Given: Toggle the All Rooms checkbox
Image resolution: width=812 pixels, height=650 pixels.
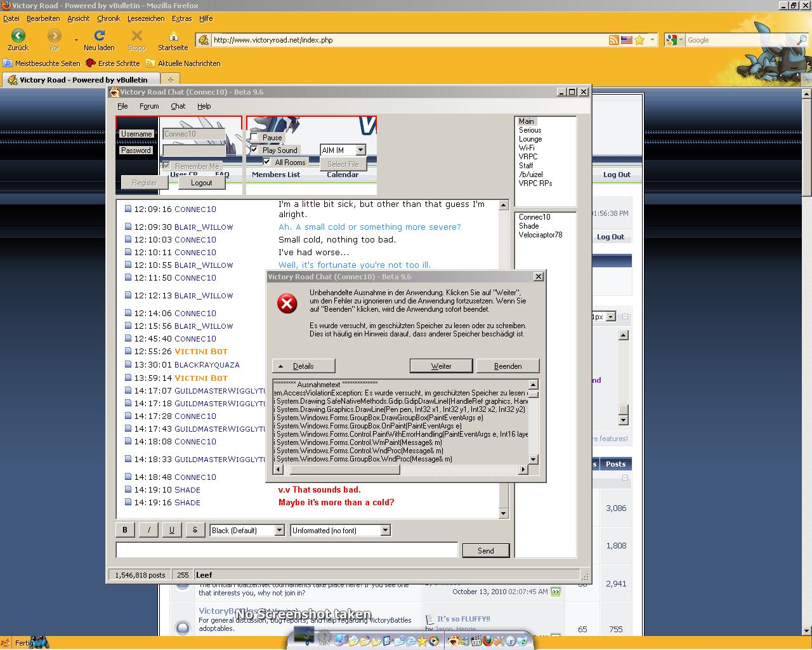Looking at the screenshot, I should (267, 162).
